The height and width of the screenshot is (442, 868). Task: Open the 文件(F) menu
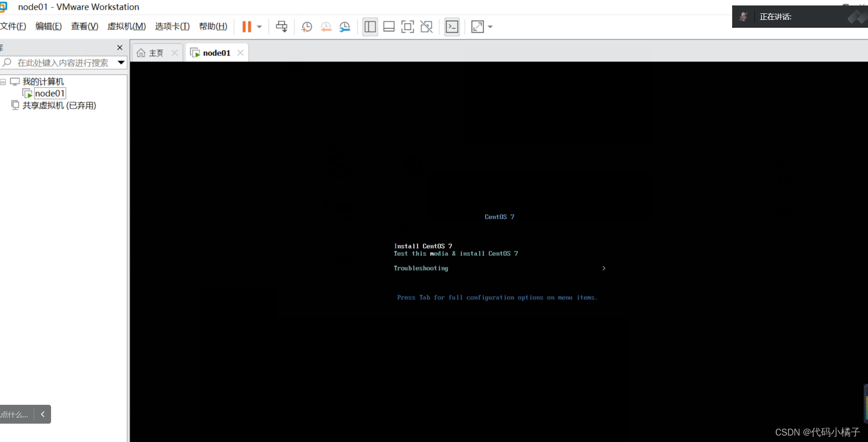[13, 26]
